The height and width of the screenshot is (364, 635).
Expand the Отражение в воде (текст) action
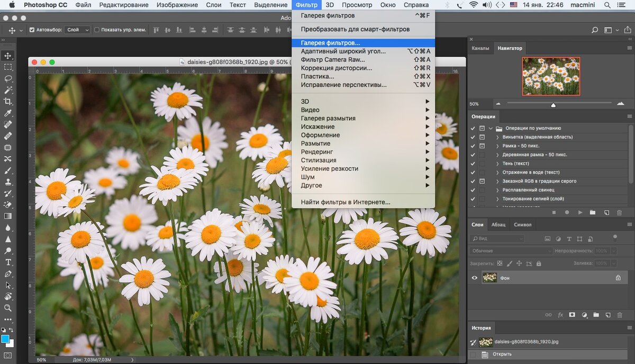pos(497,172)
